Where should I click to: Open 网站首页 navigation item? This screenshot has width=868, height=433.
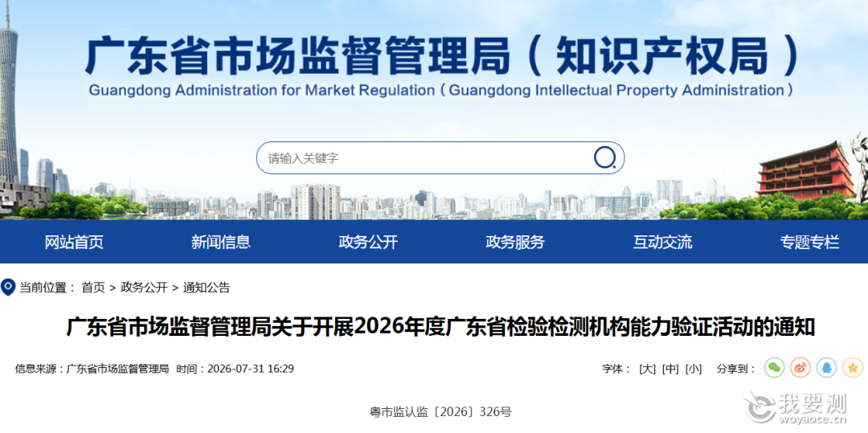74,242
